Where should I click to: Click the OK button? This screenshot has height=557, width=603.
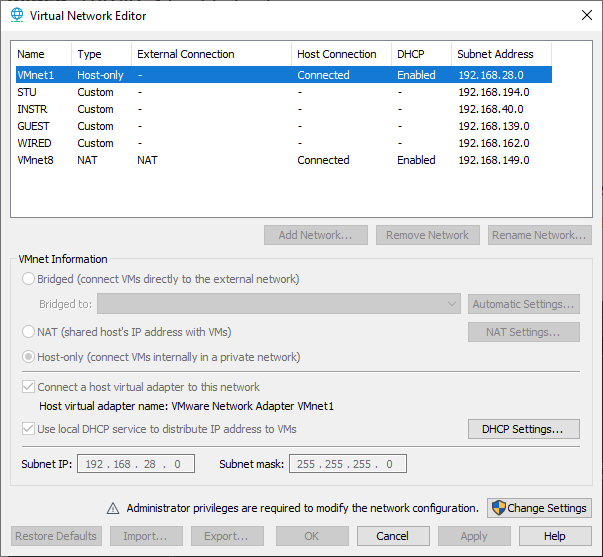click(312, 536)
